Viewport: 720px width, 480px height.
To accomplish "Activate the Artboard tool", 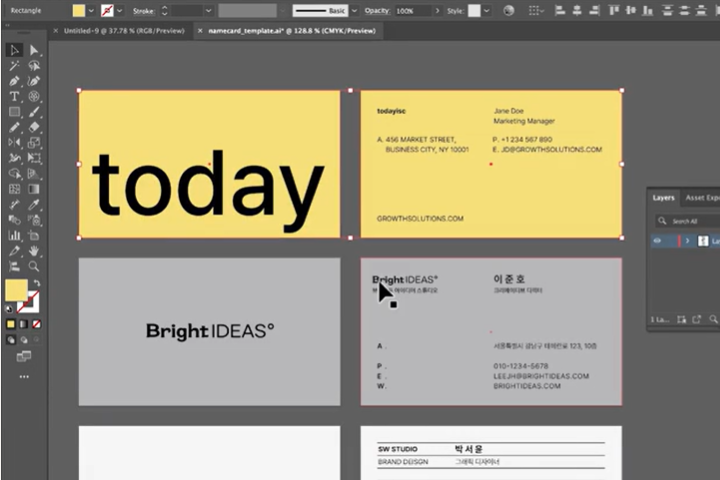I will tap(34, 236).
